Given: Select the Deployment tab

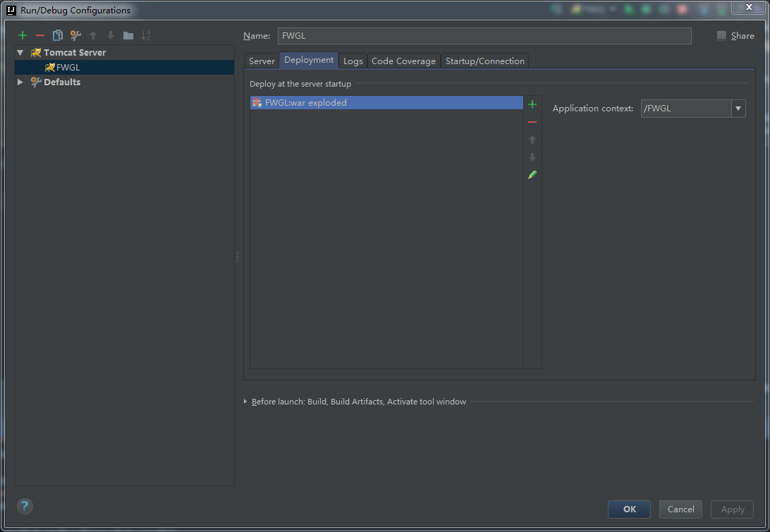Looking at the screenshot, I should tap(309, 60).
